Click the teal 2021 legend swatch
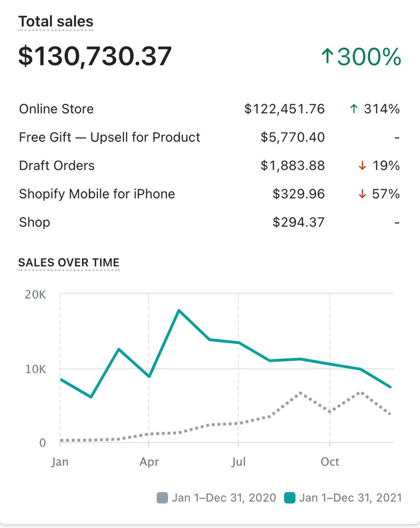Image resolution: width=420 pixels, height=528 pixels. 290,498
